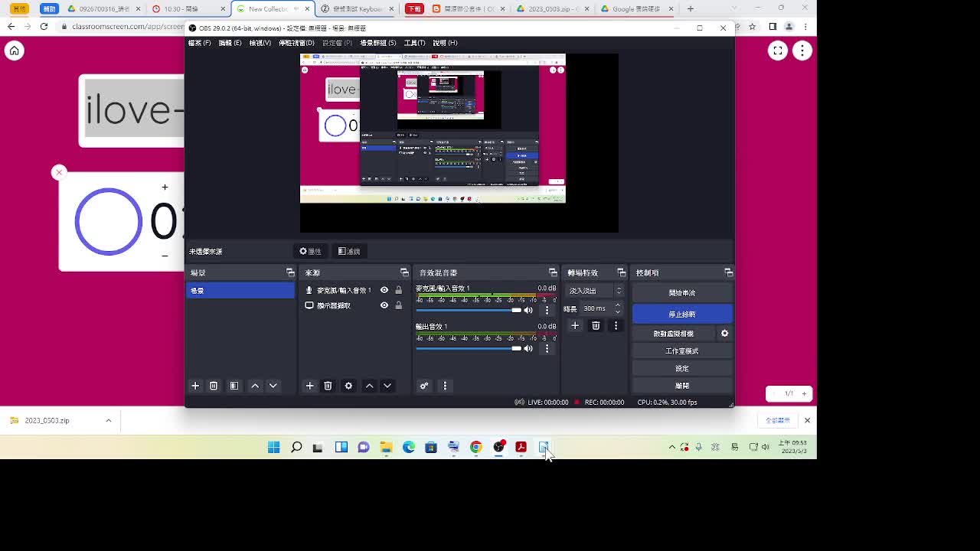Select the 場景 scene item
The image size is (980, 551).
240,291
